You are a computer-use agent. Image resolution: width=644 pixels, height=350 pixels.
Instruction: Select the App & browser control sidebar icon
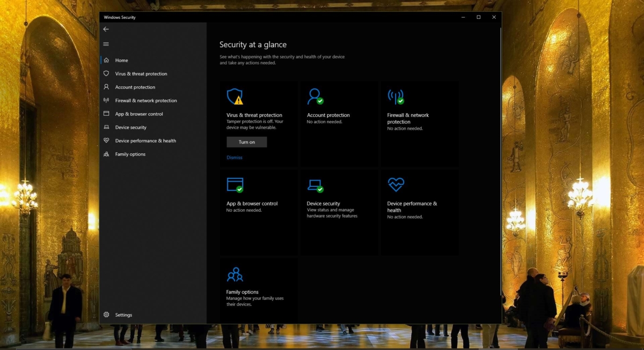pos(107,114)
